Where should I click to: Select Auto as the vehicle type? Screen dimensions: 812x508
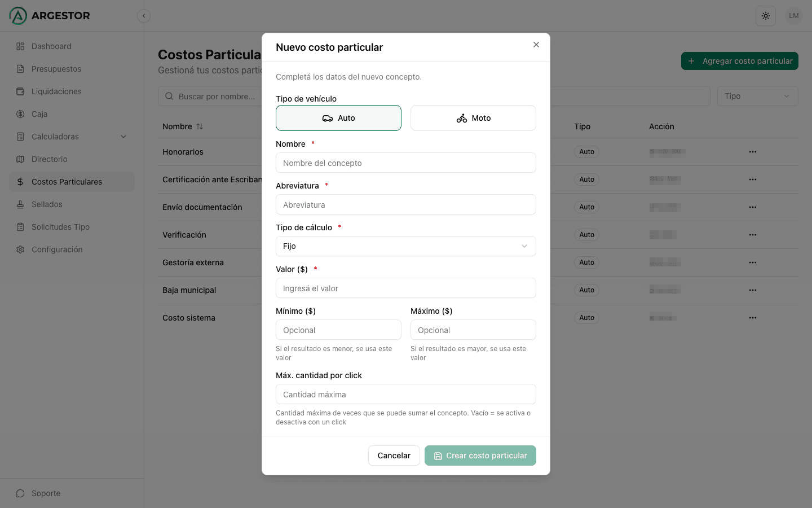click(x=338, y=118)
